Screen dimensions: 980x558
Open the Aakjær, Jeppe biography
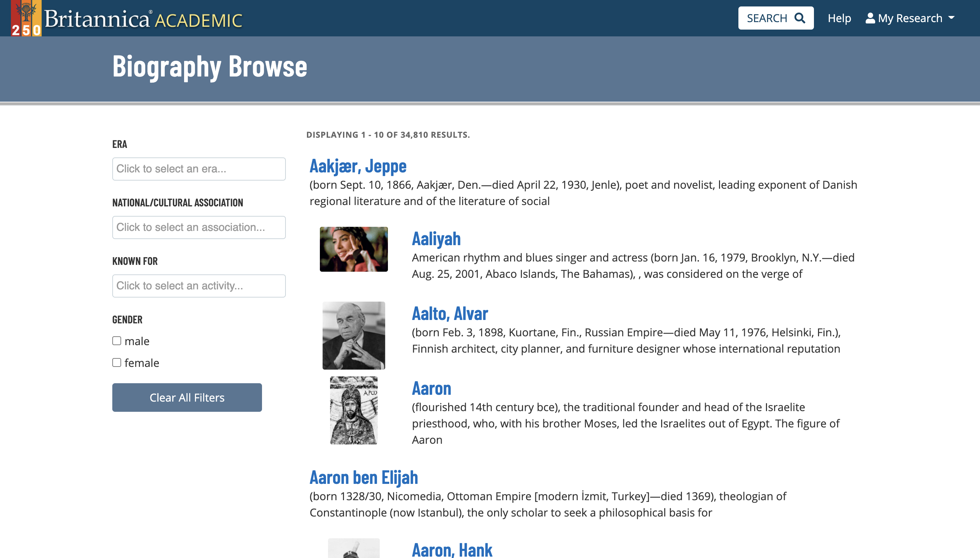tap(358, 166)
